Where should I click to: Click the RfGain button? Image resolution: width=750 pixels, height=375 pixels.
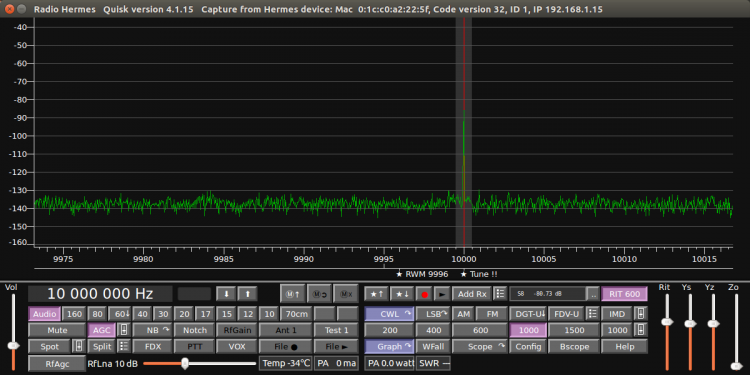tap(237, 330)
